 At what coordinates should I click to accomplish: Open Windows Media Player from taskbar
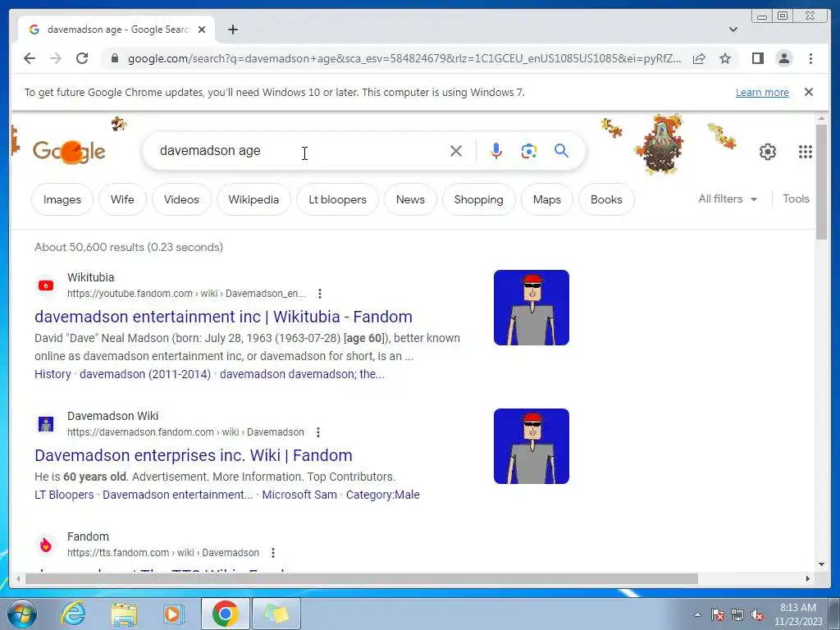coord(174,614)
